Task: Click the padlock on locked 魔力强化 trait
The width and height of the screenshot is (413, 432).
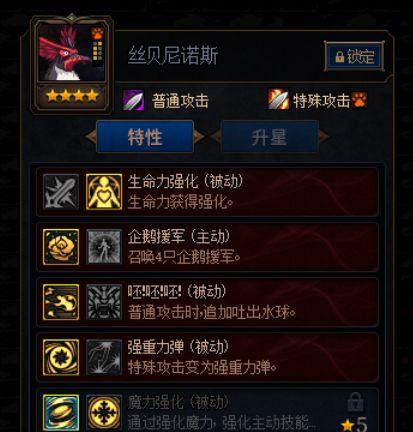Action: click(355, 402)
